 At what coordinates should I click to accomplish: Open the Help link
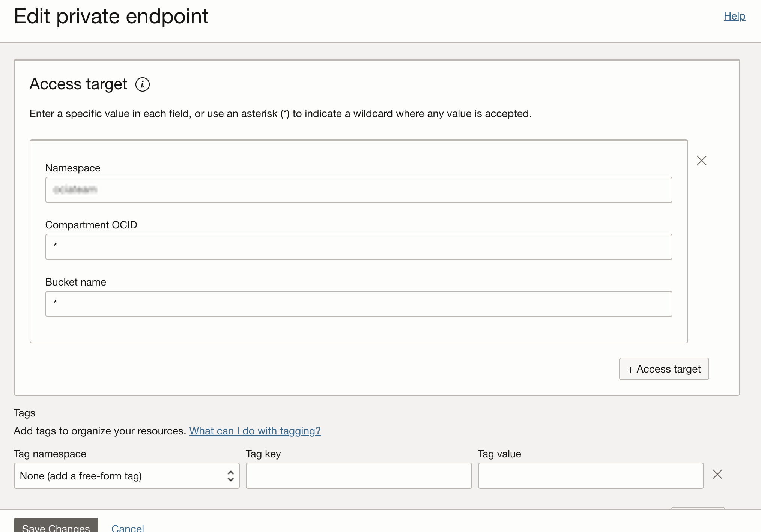[734, 16]
